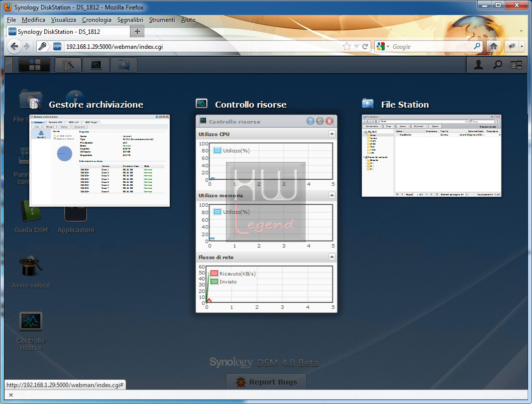Collapse the Flusso di rete section
The width and height of the screenshot is (532, 404).
[332, 257]
